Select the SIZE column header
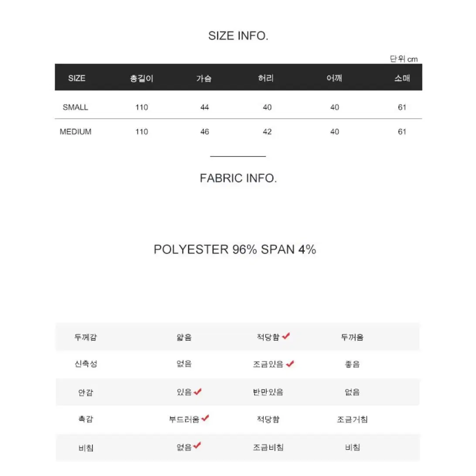Screen dimensions: 476x476 tap(77, 78)
